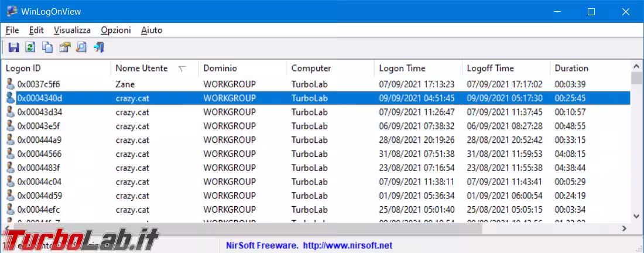The image size is (644, 253).
Task: Expand the Opzioni menu
Action: point(116,30)
